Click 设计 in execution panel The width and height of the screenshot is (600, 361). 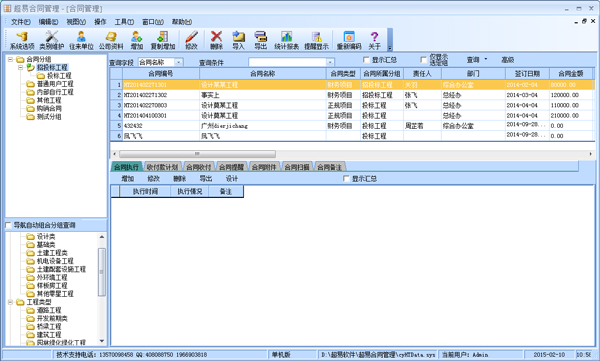click(x=232, y=179)
